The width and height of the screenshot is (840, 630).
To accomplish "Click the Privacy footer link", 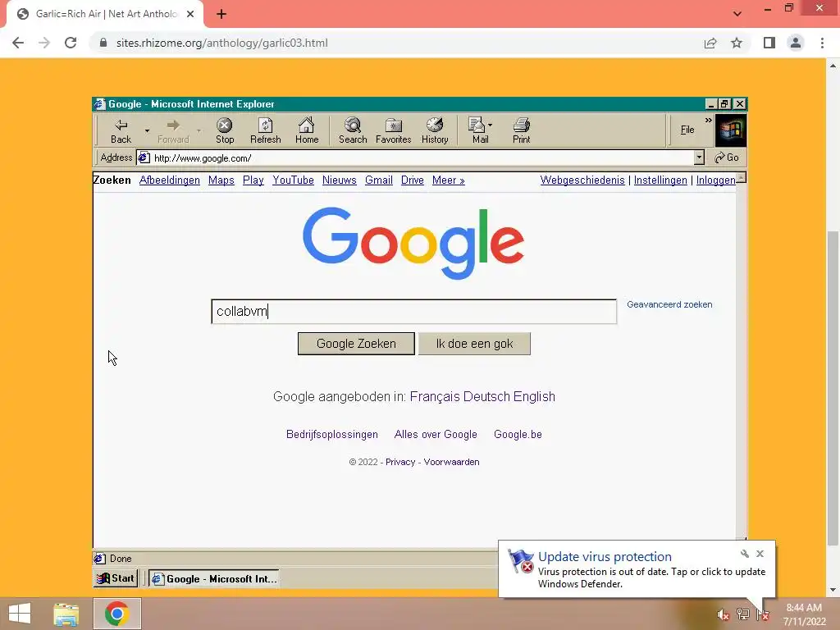I will [x=400, y=462].
